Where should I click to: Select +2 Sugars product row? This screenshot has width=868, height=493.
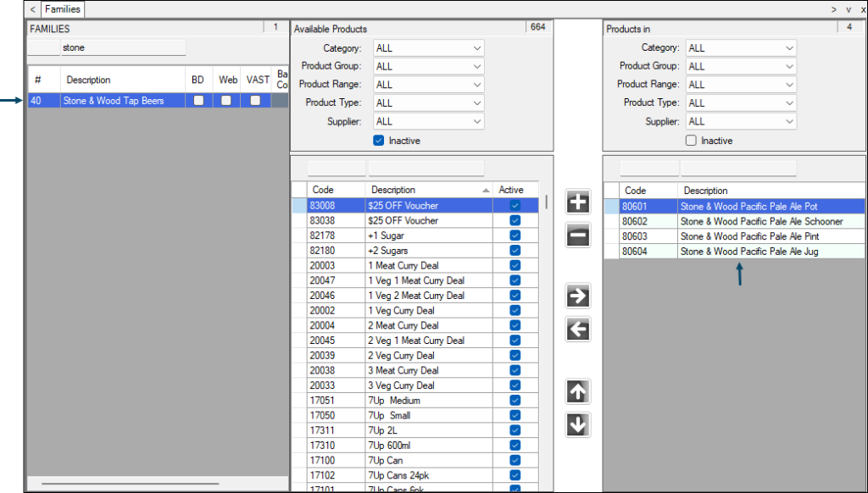(415, 250)
